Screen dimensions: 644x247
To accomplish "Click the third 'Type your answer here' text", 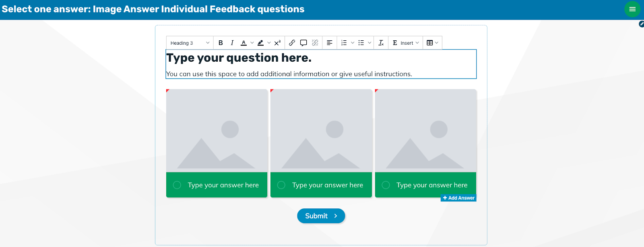I will point(432,185).
